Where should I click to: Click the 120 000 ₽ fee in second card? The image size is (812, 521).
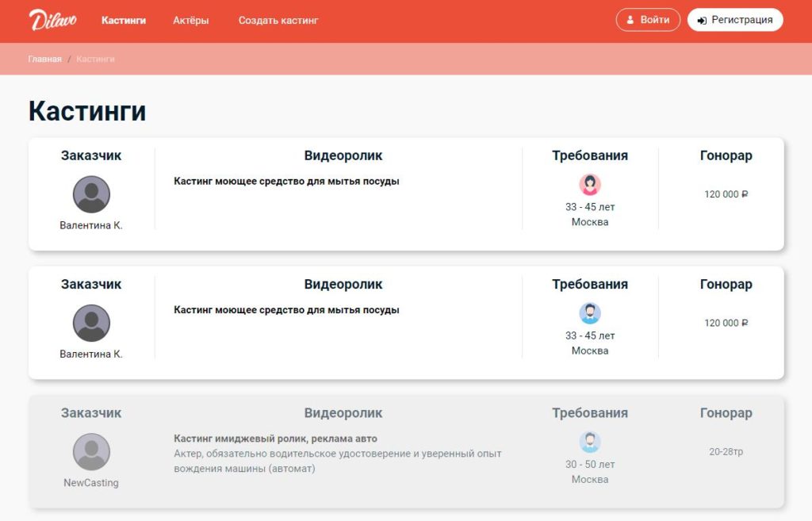point(726,323)
